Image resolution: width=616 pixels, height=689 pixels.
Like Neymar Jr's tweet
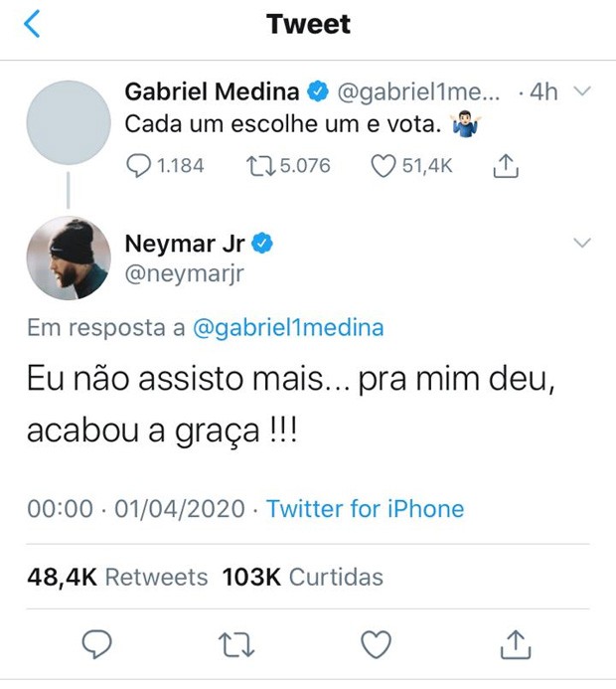[376, 645]
